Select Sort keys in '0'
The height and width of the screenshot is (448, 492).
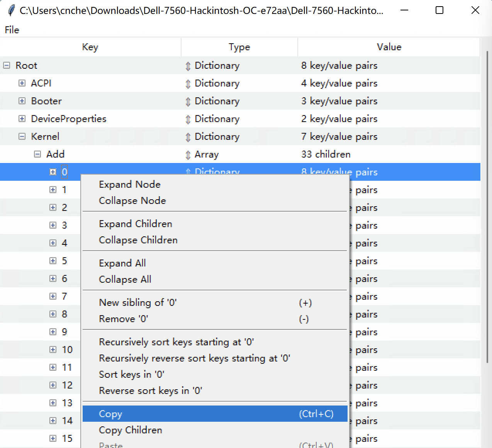pyautogui.click(x=215, y=374)
